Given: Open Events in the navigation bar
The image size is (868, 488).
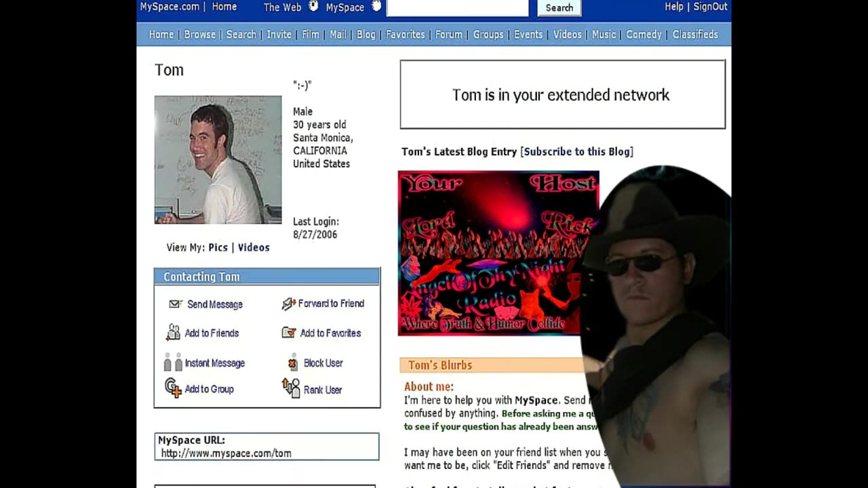Looking at the screenshot, I should point(528,35).
